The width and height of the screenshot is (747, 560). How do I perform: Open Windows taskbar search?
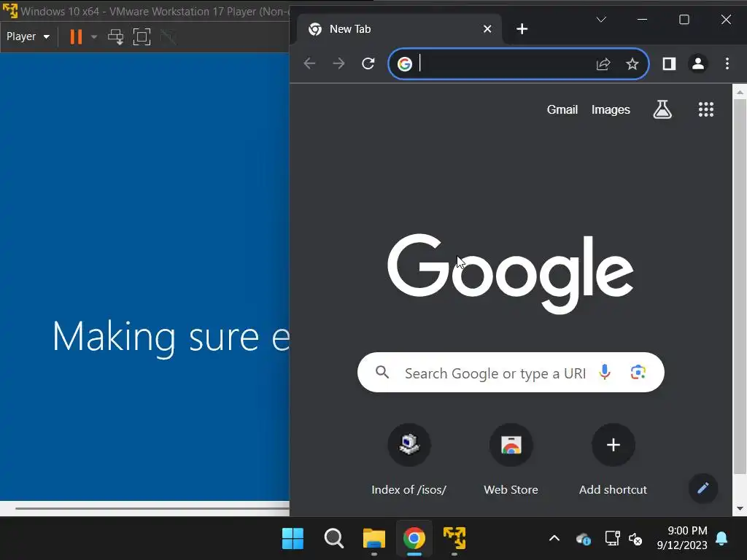[333, 539]
